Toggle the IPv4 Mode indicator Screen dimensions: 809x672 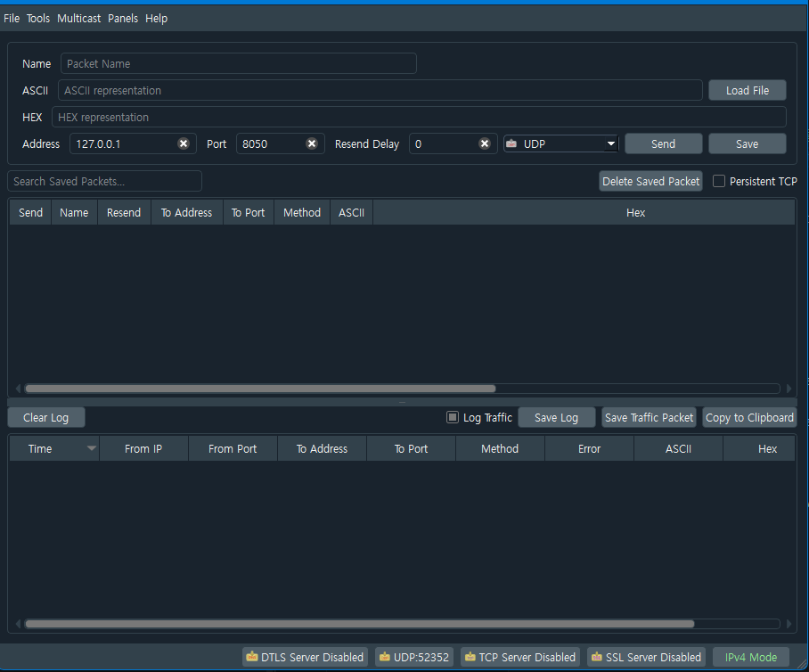point(750,657)
